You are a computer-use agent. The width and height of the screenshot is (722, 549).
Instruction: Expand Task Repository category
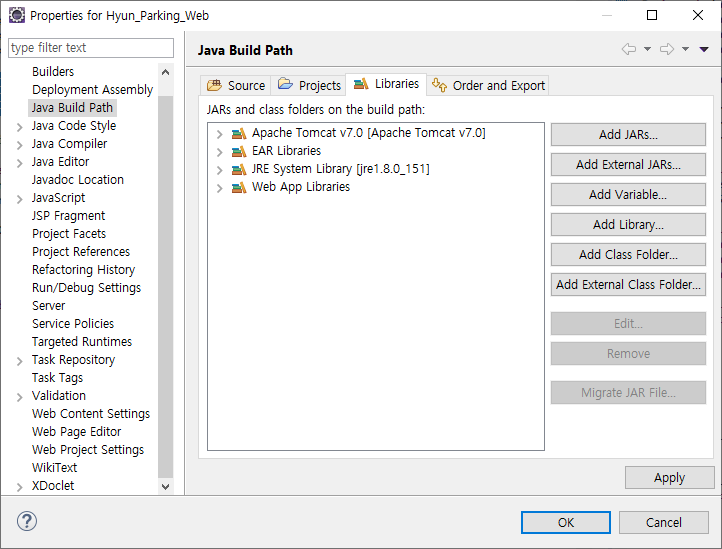[x=19, y=361]
